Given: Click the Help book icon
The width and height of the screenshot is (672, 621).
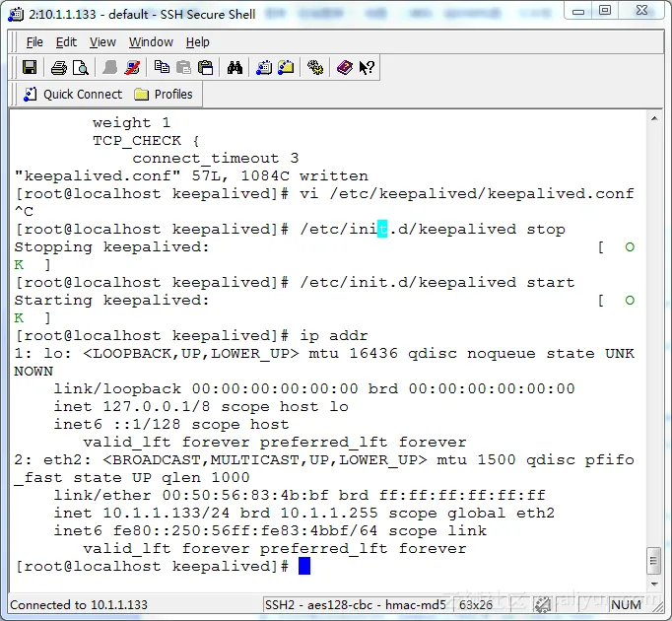Looking at the screenshot, I should coord(345,67).
